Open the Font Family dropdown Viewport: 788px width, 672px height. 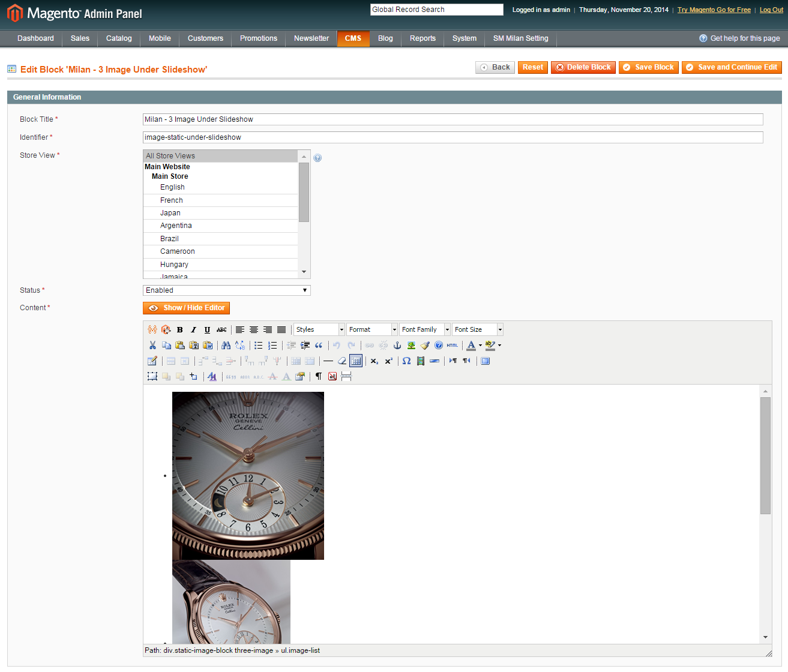point(425,329)
